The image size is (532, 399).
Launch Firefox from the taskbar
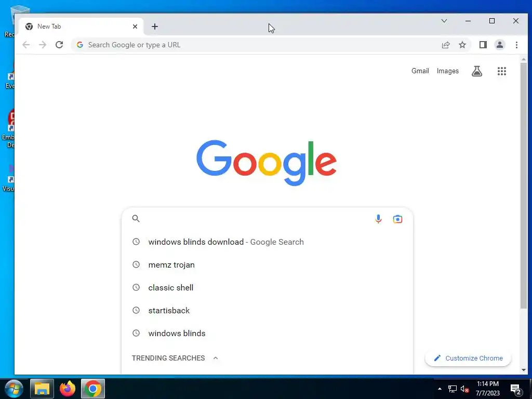[x=68, y=389]
